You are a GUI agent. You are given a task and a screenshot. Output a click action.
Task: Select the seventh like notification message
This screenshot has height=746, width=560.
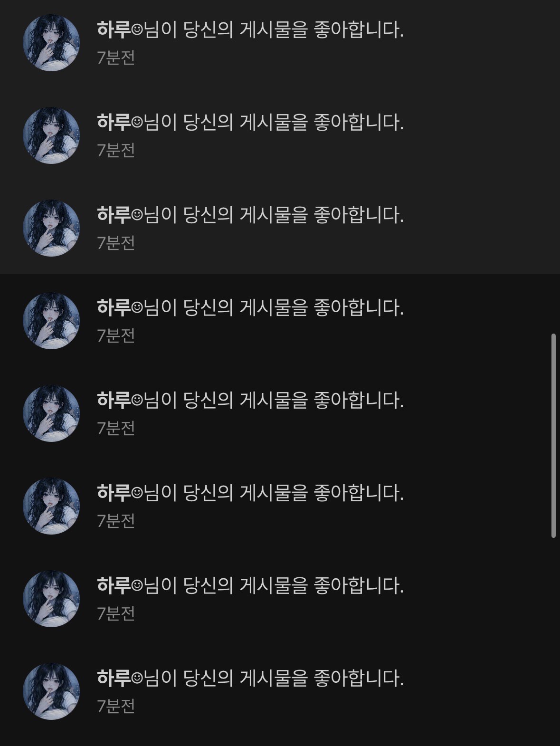click(250, 586)
